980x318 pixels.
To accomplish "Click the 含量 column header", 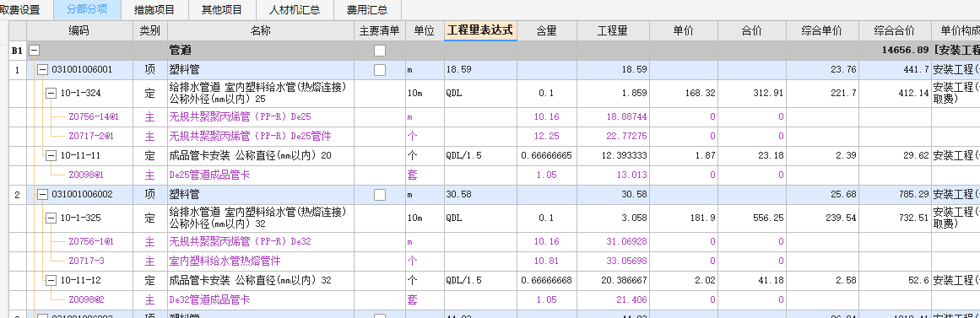I will coord(547,30).
